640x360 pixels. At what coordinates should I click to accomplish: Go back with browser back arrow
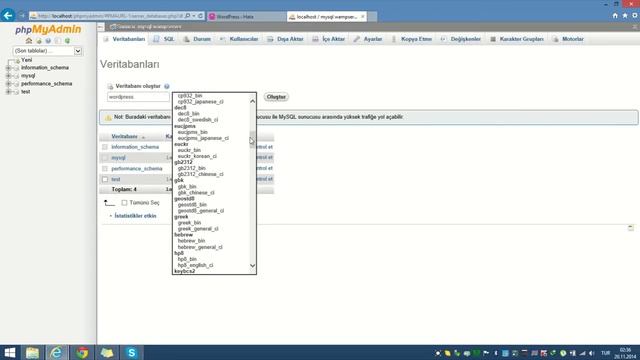click(x=8, y=16)
